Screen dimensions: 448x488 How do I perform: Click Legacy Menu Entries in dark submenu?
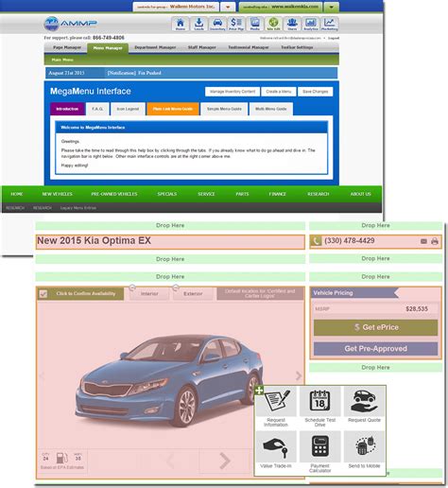[78, 208]
